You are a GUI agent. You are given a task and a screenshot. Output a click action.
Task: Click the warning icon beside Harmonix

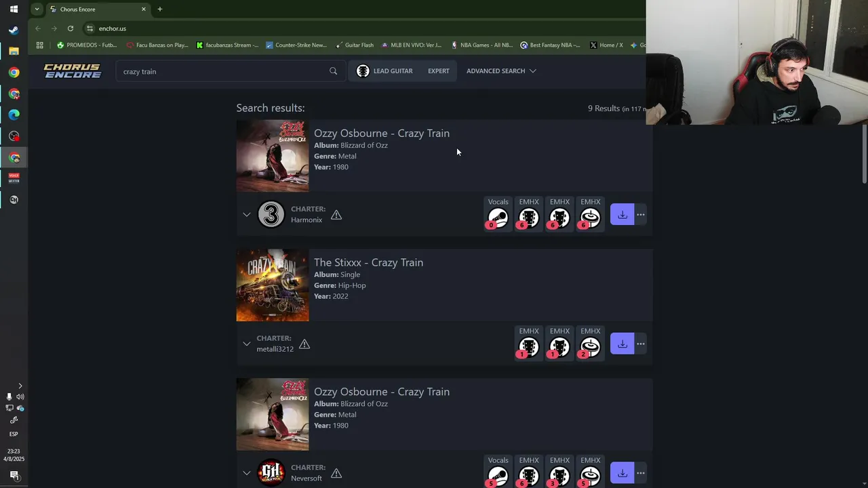(x=336, y=215)
